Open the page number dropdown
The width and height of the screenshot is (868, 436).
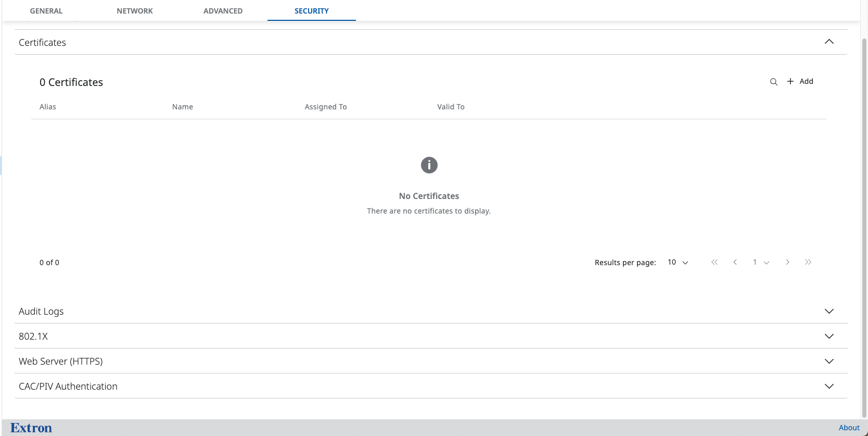click(760, 263)
